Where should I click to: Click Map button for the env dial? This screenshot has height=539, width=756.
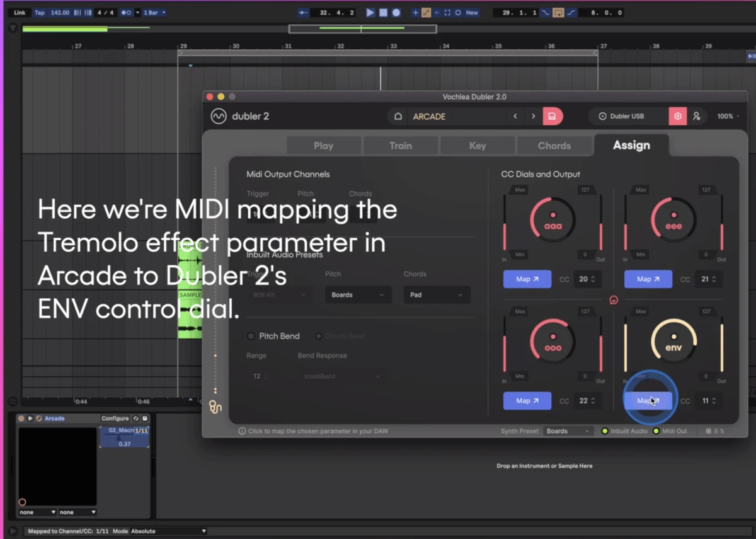pos(648,401)
